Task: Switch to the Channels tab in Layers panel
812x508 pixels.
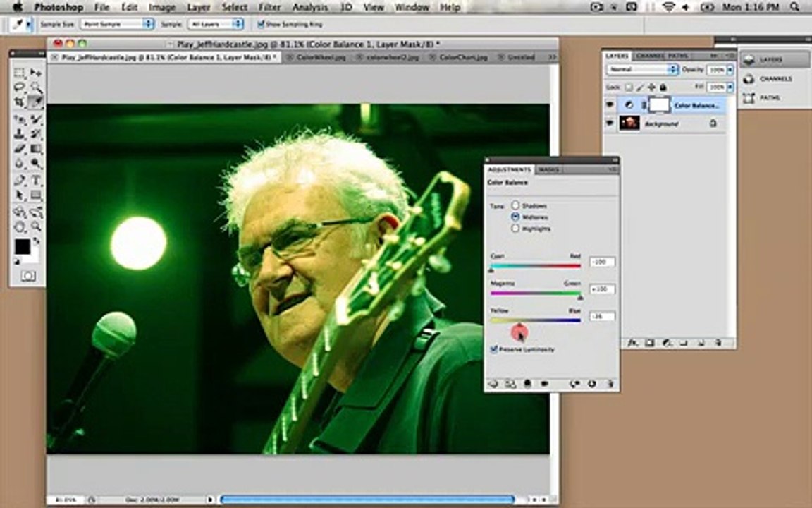Action: (649, 56)
